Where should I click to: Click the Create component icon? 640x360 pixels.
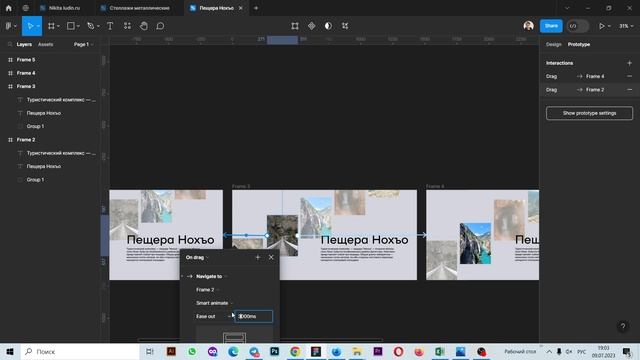[311, 26]
